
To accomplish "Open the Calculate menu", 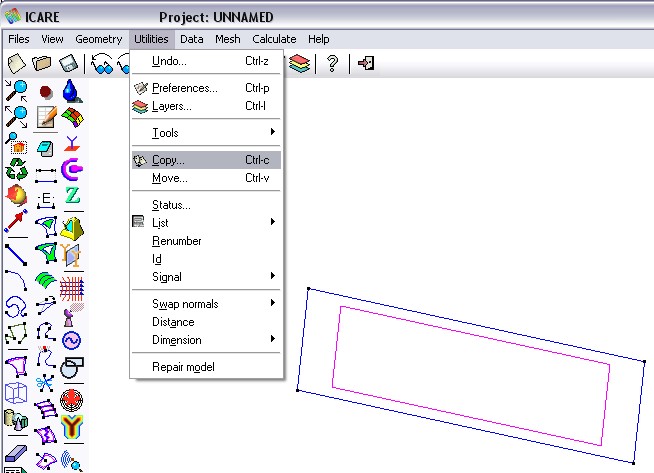I will [274, 39].
